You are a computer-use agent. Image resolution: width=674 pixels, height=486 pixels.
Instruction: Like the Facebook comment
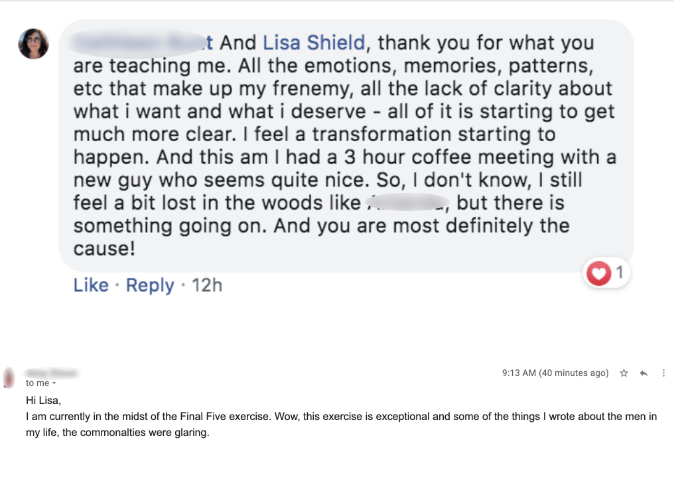click(90, 285)
